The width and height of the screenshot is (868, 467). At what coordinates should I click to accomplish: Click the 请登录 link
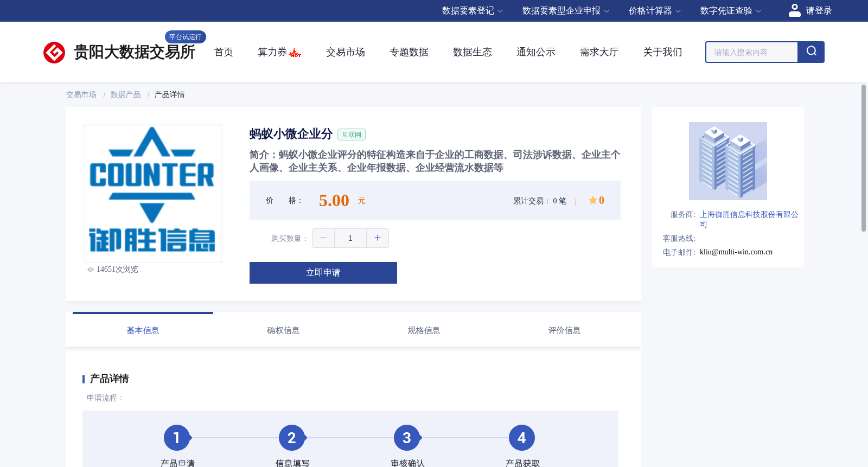tap(819, 11)
